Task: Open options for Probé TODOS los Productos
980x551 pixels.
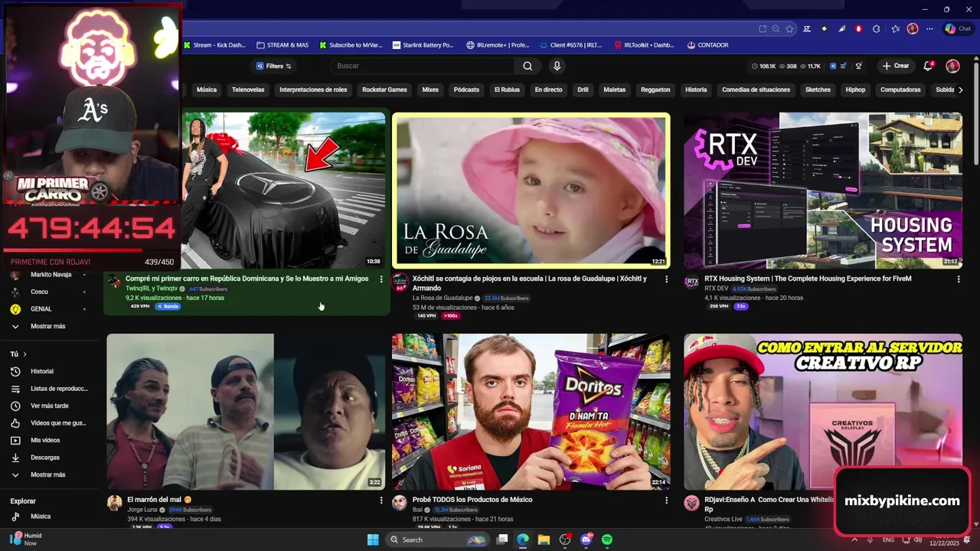Action: [666, 500]
